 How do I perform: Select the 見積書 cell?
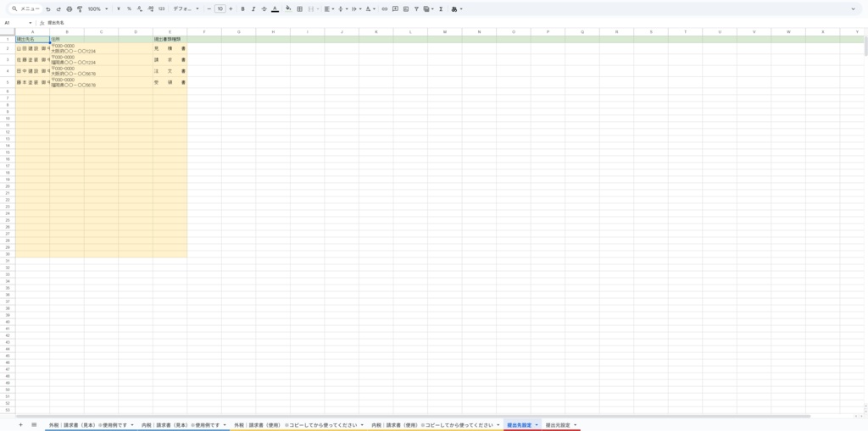pyautogui.click(x=170, y=48)
